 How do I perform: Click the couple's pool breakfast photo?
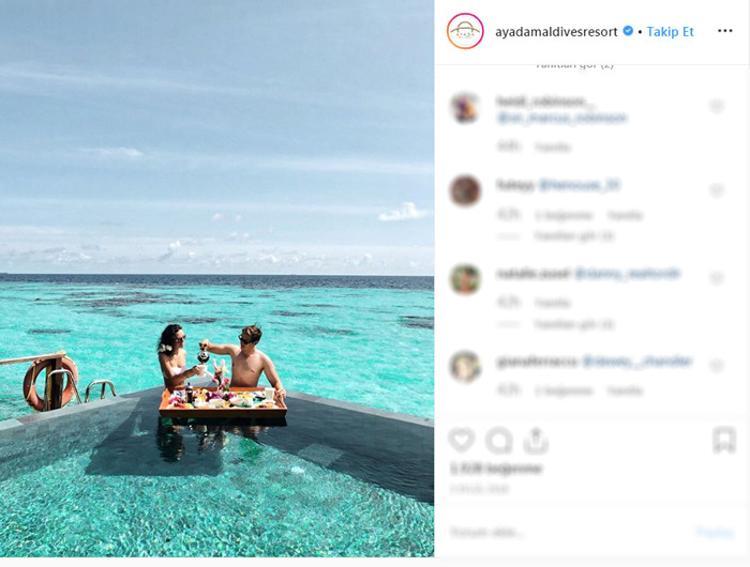coord(217,278)
